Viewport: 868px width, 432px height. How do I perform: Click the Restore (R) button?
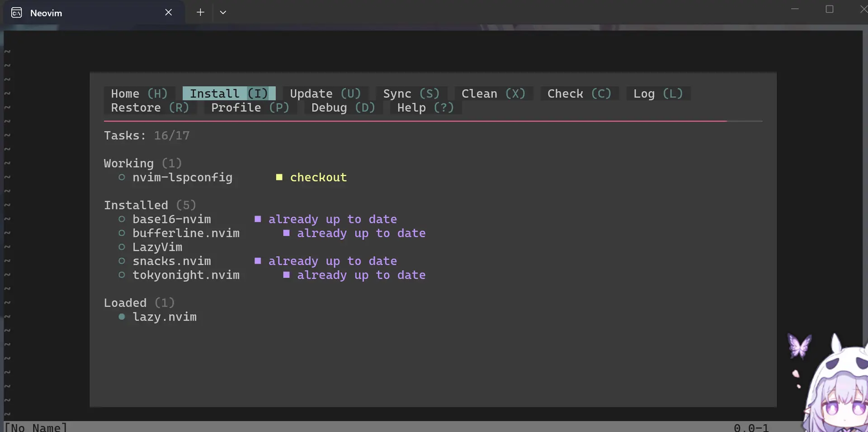pos(150,108)
